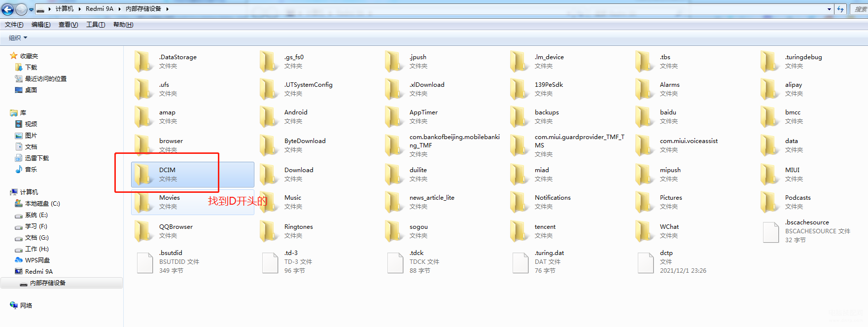Go back with the back arrow button
The height and width of the screenshot is (327, 868).
(7, 9)
